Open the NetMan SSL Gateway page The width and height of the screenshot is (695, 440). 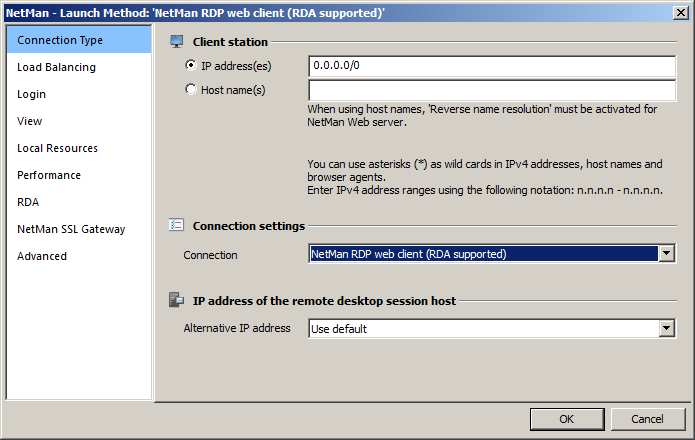(x=71, y=229)
